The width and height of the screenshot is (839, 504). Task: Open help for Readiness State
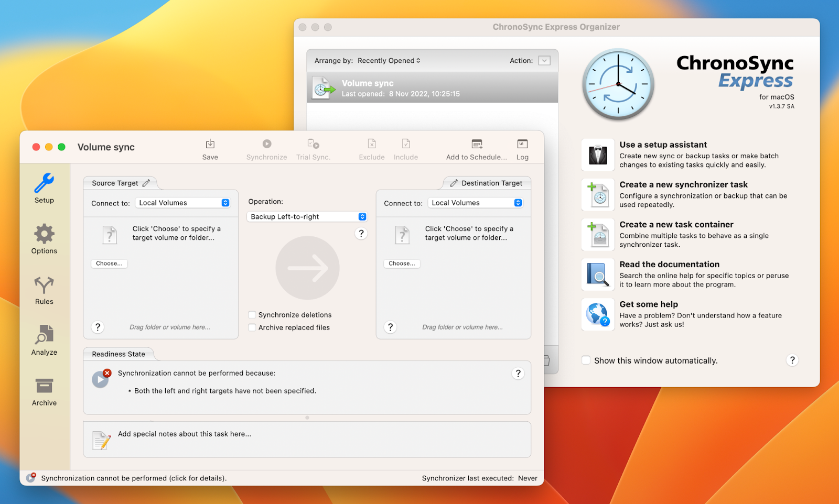point(518,373)
